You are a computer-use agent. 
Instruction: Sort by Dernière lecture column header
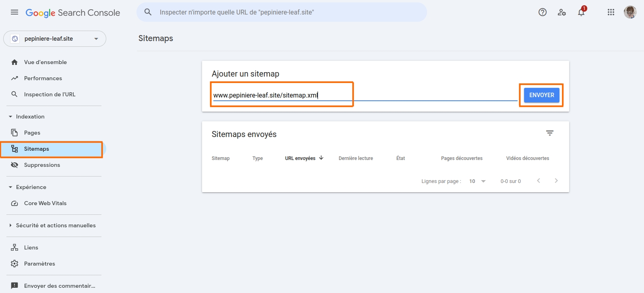[356, 158]
